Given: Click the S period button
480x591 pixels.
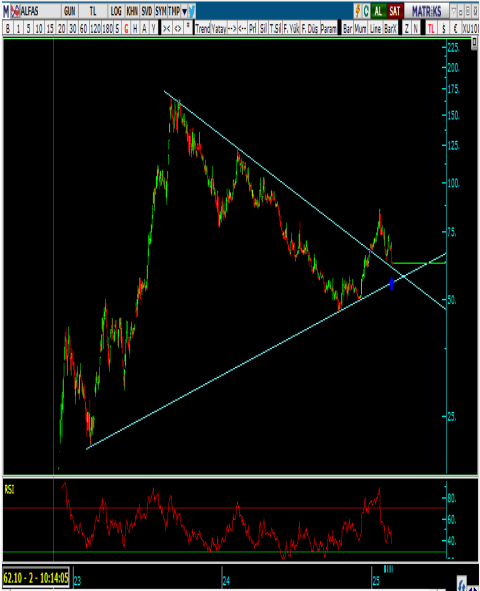Looking at the screenshot, I should coord(118,28).
